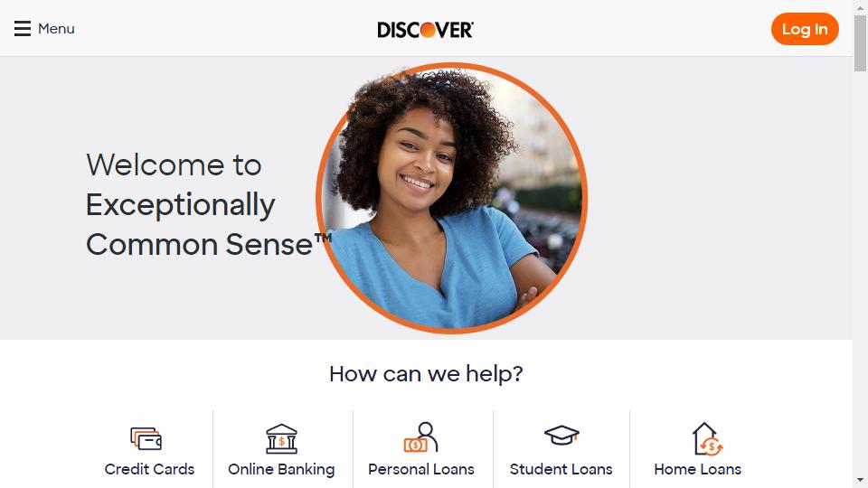Click the Online Banking bank icon

[281, 439]
